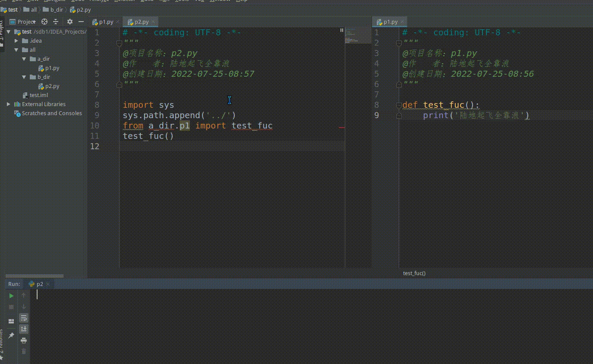Viewport: 593px width, 364px height.
Task: Close the p2.py editor tab
Action: pyautogui.click(x=153, y=22)
